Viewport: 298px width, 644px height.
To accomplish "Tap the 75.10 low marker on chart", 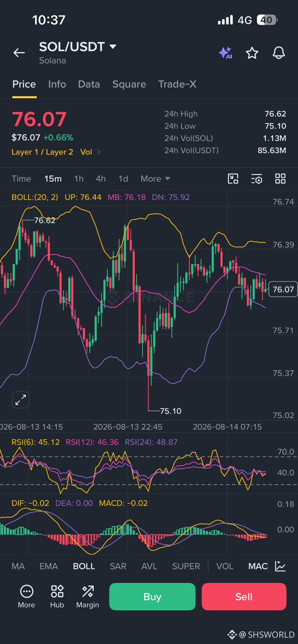I will click(x=171, y=411).
